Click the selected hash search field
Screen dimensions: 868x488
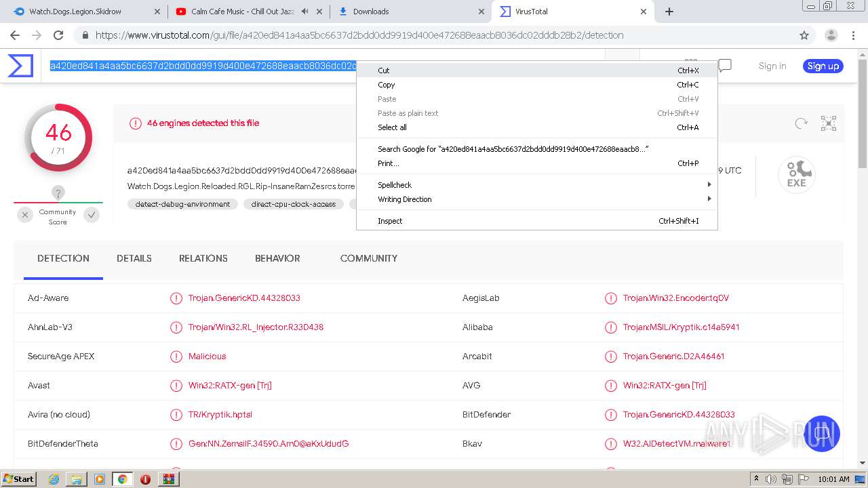(x=203, y=66)
